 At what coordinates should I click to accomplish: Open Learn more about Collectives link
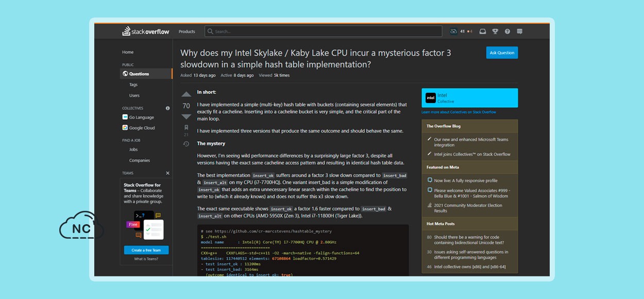point(459,112)
